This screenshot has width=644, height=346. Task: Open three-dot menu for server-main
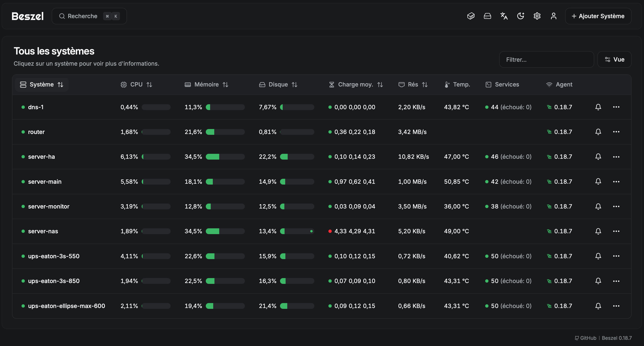(x=616, y=181)
